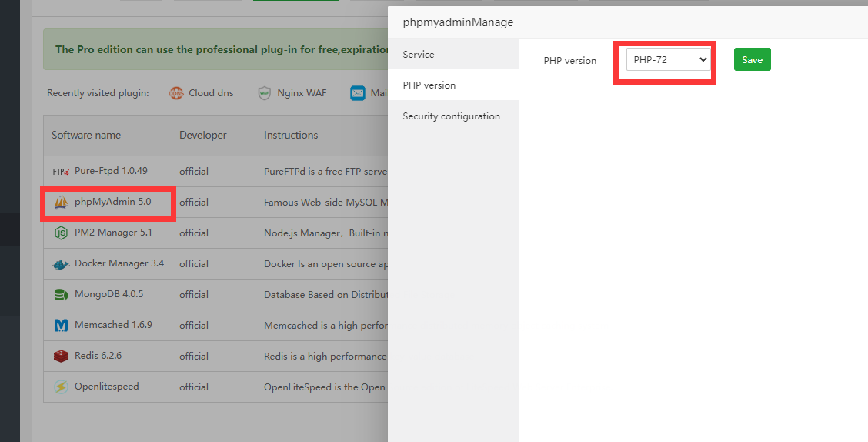Screen dimensions: 868x442
Task: Click the 'OpenLiteSpeed is the Open' description
Action: [x=325, y=387]
